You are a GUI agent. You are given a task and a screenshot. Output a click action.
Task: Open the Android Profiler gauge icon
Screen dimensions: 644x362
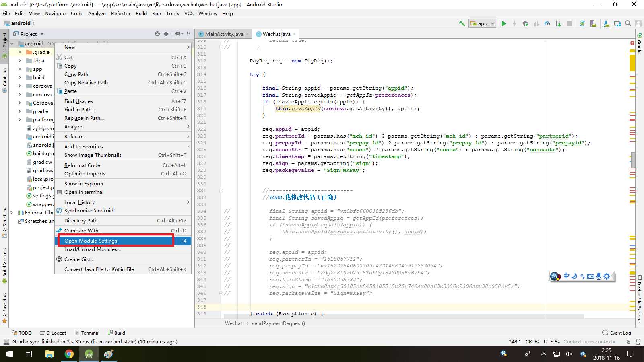coord(547,23)
